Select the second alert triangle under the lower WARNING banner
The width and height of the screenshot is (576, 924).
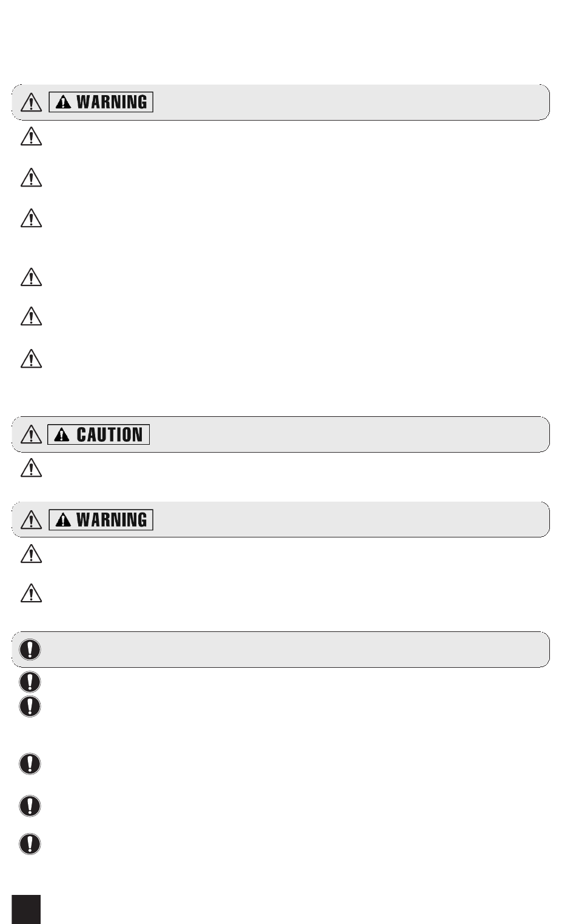click(31, 593)
